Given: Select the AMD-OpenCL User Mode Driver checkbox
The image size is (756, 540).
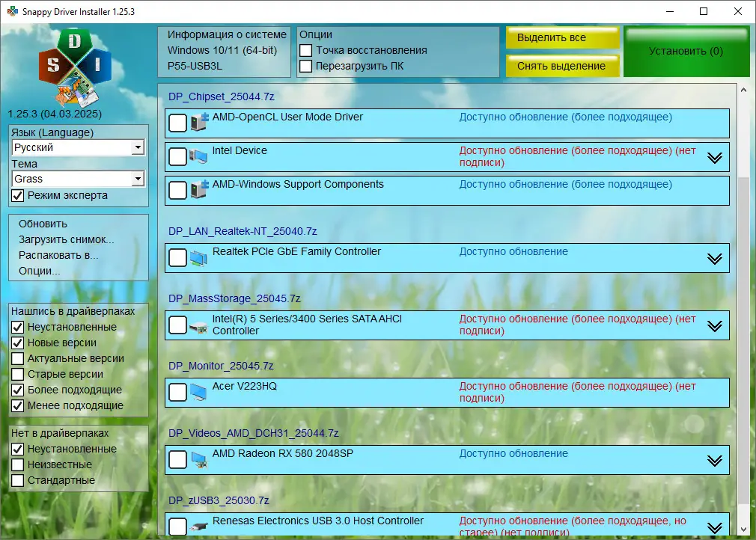Looking at the screenshot, I should [177, 123].
